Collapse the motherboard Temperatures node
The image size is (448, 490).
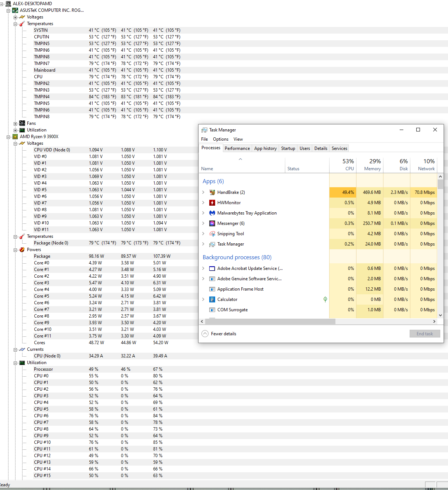pos(15,24)
